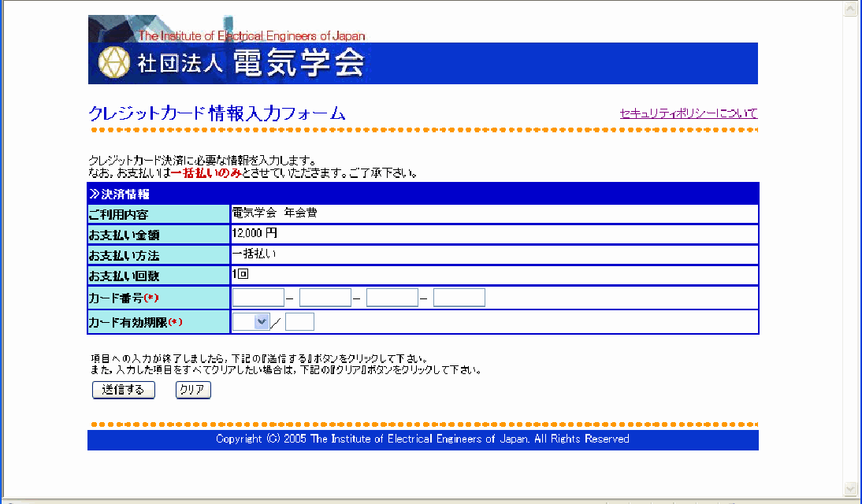Click the red Institute of Electrical Engineers text
The width and height of the screenshot is (862, 504).
251,36
